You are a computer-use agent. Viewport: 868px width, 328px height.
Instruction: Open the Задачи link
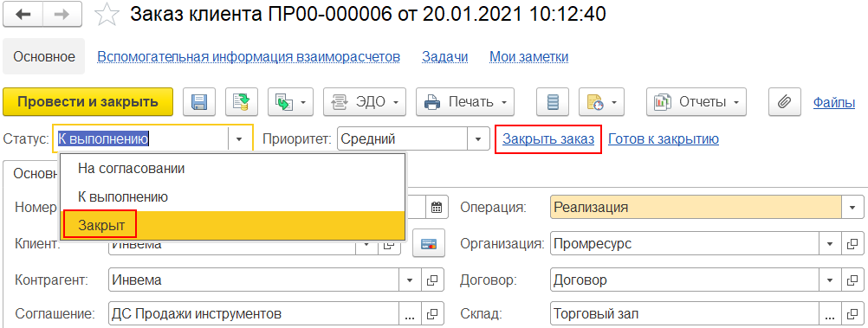pyautogui.click(x=445, y=56)
